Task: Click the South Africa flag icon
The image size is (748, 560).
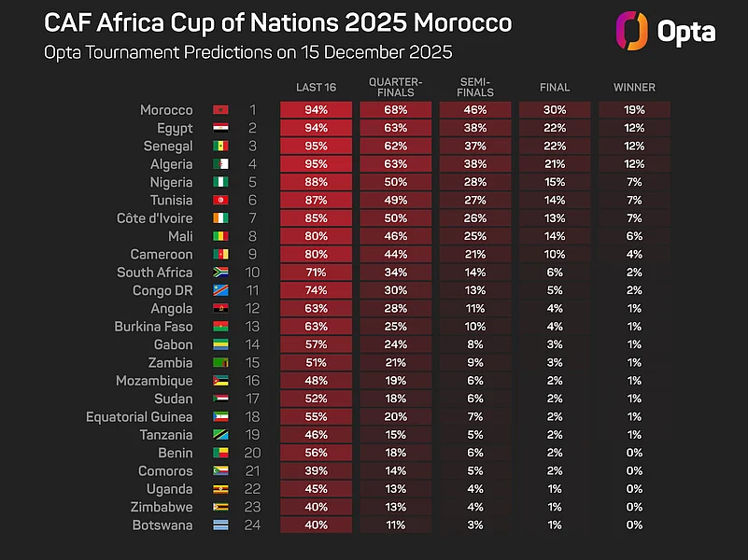Action: [221, 273]
